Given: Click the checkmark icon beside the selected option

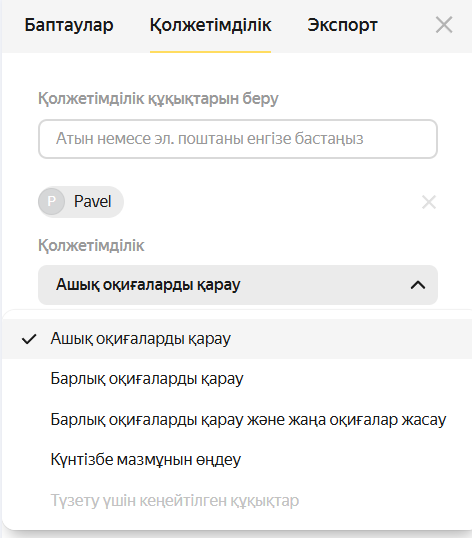Looking at the screenshot, I should tap(29, 339).
